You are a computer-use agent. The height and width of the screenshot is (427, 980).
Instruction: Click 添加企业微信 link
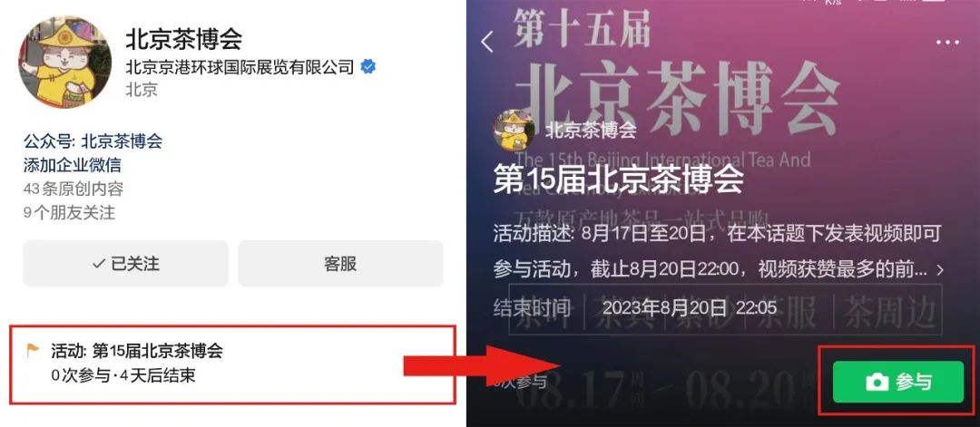pyautogui.click(x=73, y=165)
